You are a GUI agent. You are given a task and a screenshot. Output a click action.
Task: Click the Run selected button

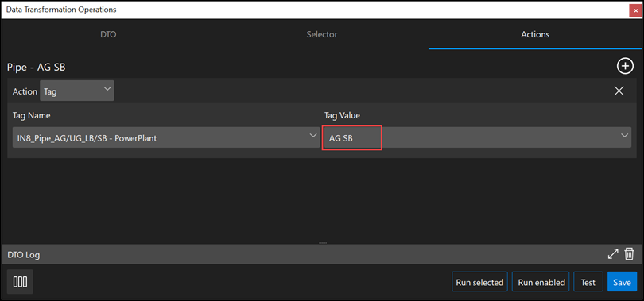click(479, 282)
